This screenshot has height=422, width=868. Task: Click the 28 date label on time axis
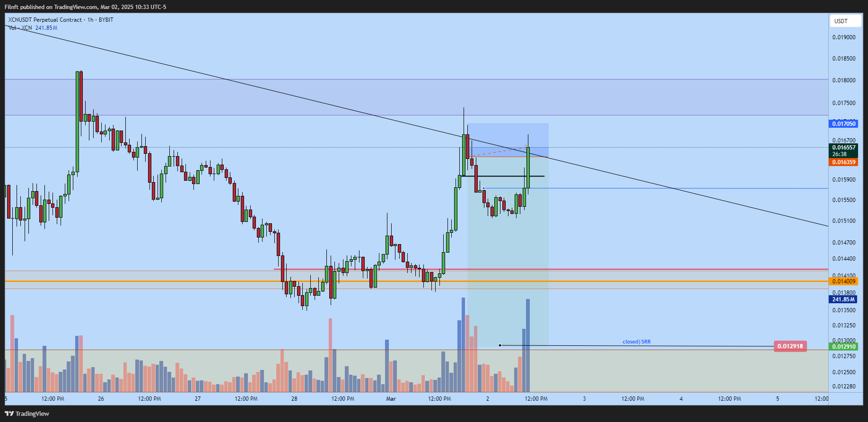[294, 399]
